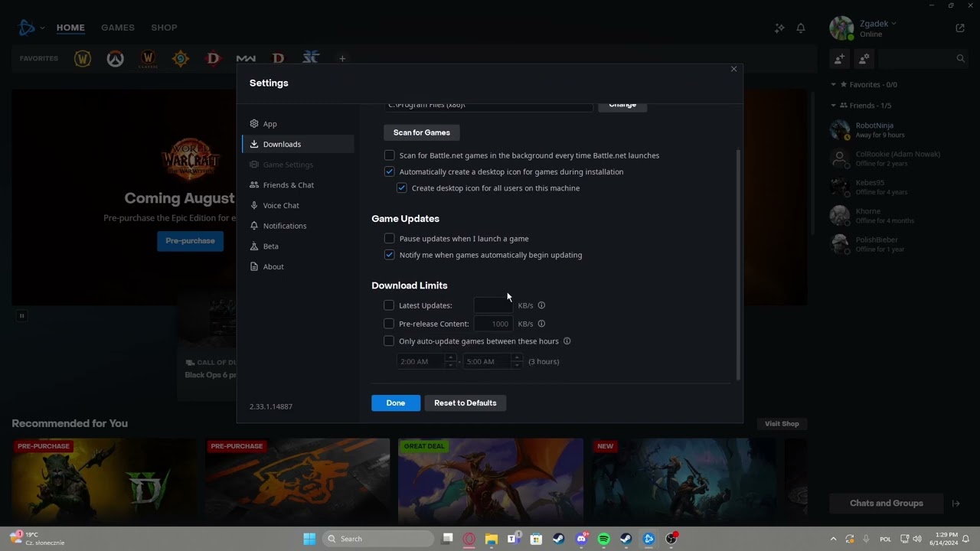Viewport: 980px width, 551px height.
Task: Enable Pre-release Content download limit
Action: [x=389, y=324]
